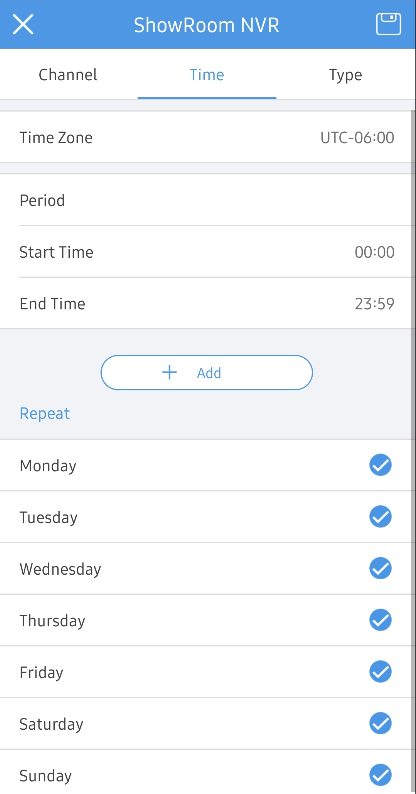Toggle Friday checkmark icon
This screenshot has height=794, width=416.
[x=380, y=671]
